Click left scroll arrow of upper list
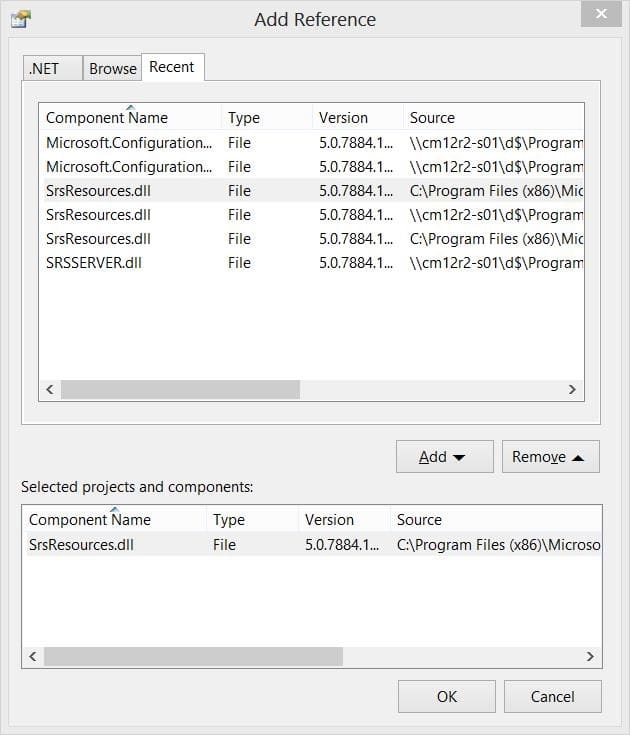Viewport: 630px width, 735px height. 50,390
